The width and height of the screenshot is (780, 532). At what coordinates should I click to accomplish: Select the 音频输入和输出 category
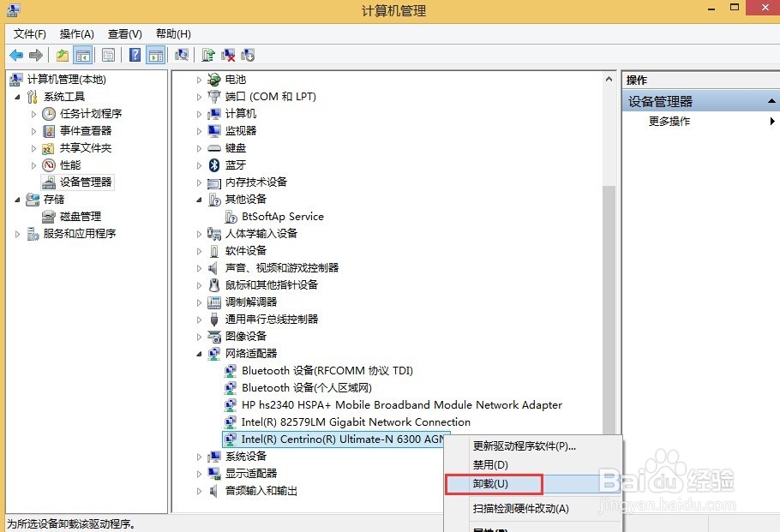point(261,491)
